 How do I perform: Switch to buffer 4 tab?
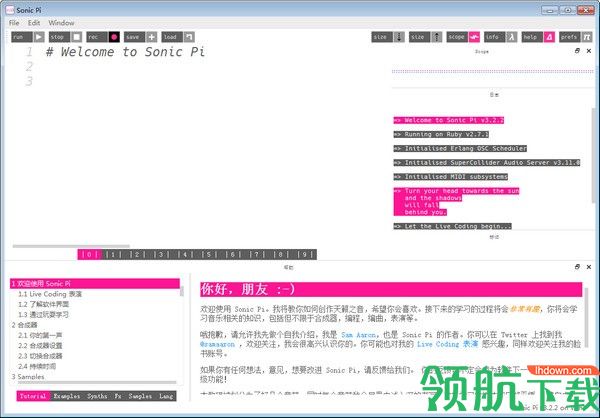[185, 254]
